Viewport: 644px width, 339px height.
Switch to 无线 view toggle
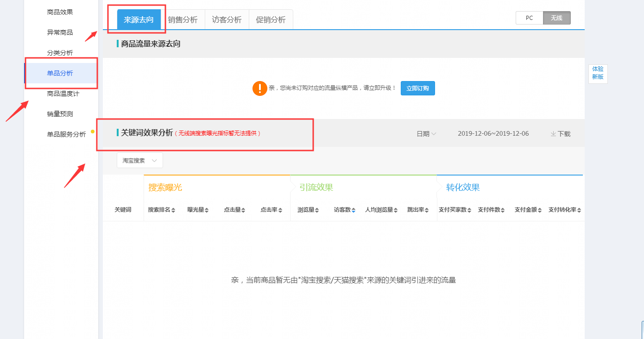click(556, 18)
